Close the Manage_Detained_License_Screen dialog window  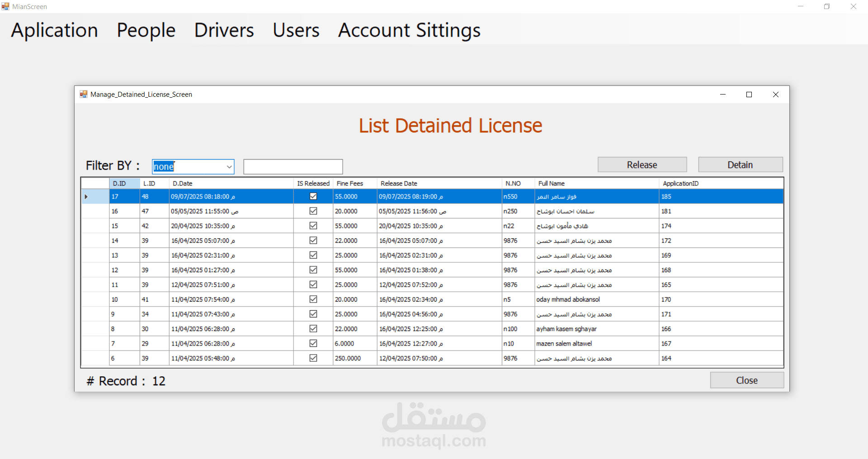click(776, 95)
